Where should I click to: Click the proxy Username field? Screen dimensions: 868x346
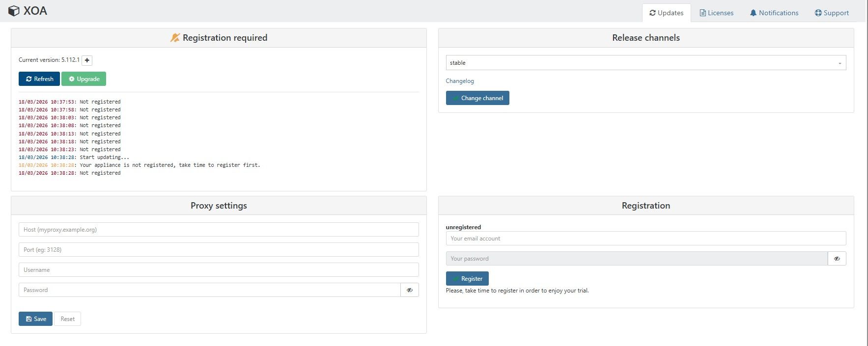(x=219, y=270)
